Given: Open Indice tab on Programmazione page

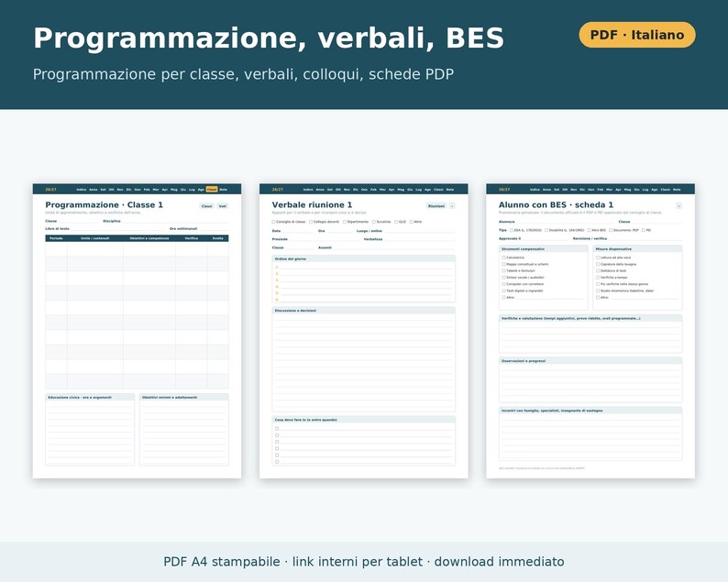Looking at the screenshot, I should [x=82, y=190].
